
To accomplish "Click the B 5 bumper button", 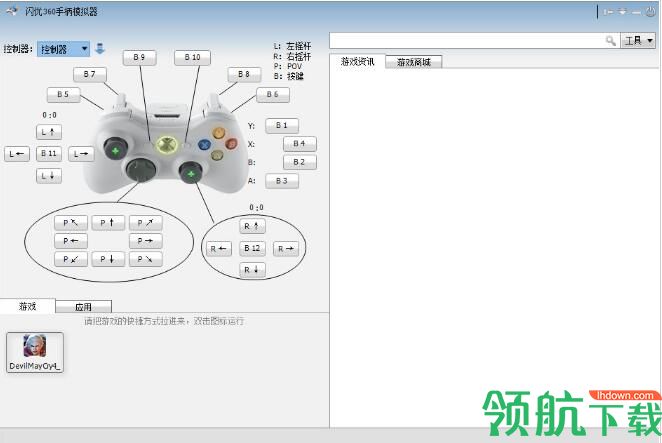I will [63, 95].
